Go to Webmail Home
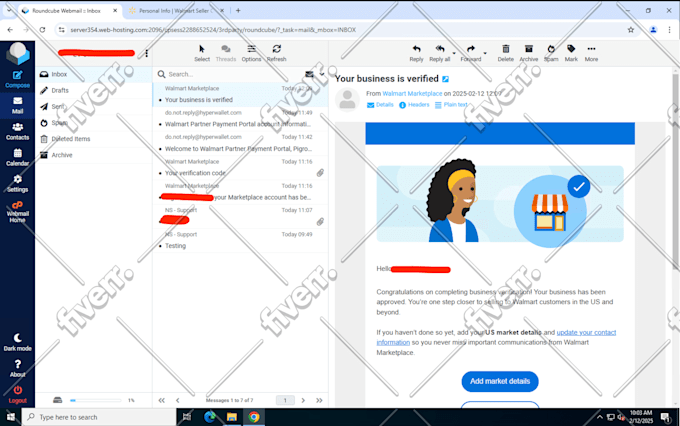This screenshot has width=680, height=426. click(17, 212)
